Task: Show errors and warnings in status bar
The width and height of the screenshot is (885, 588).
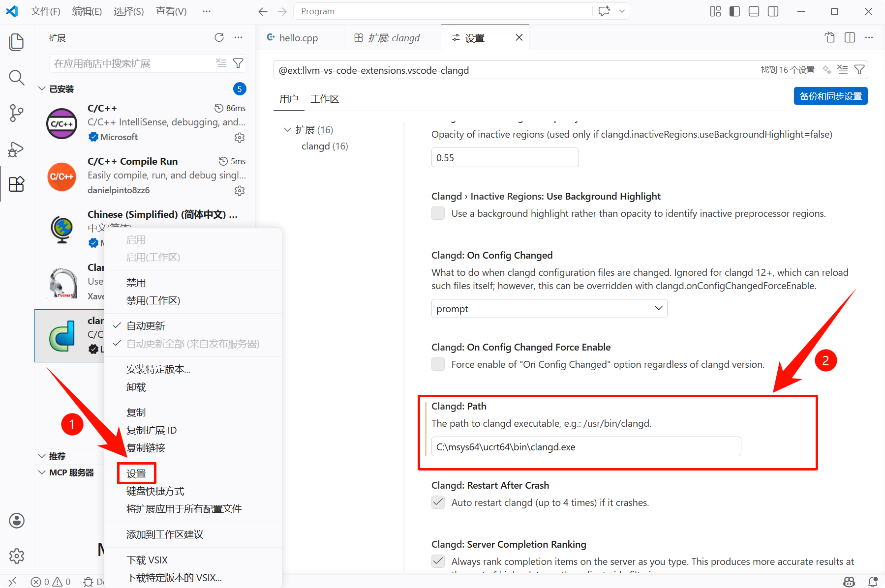Action: pos(51,582)
